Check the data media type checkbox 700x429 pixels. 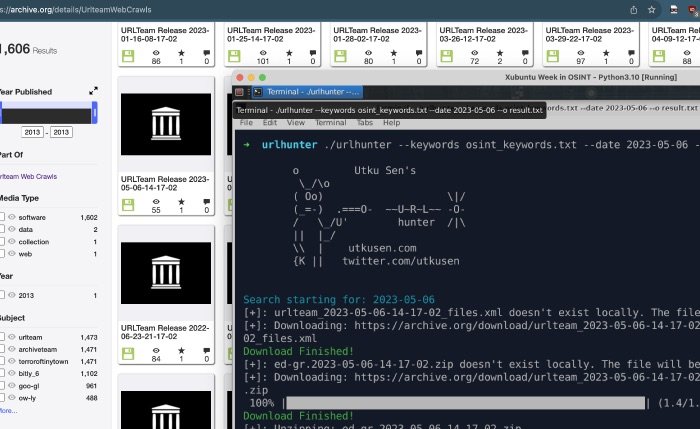tap(2, 229)
